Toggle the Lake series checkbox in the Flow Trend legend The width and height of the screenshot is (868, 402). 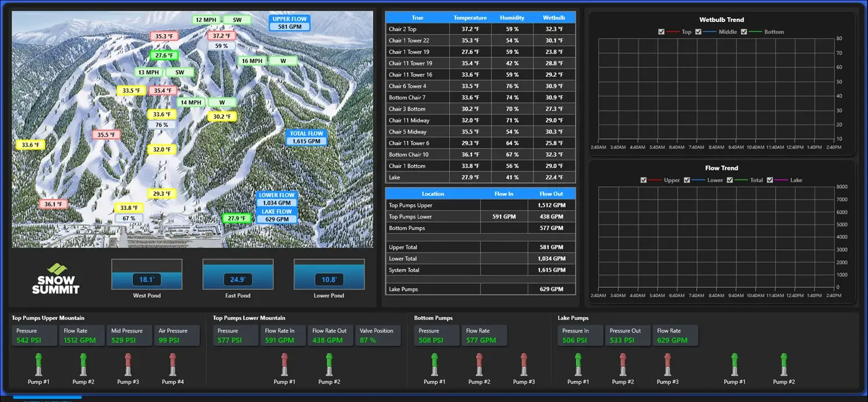click(x=770, y=180)
